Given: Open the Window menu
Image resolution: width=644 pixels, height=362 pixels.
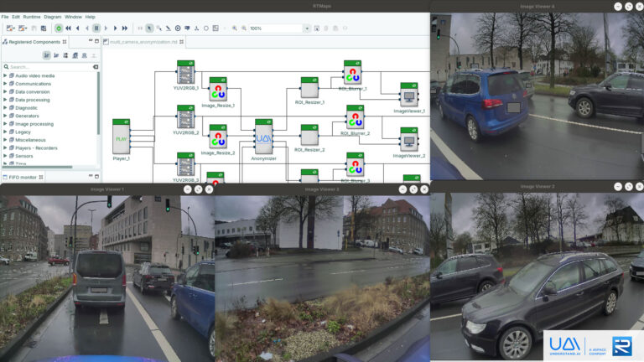Looking at the screenshot, I should pyautogui.click(x=74, y=17).
